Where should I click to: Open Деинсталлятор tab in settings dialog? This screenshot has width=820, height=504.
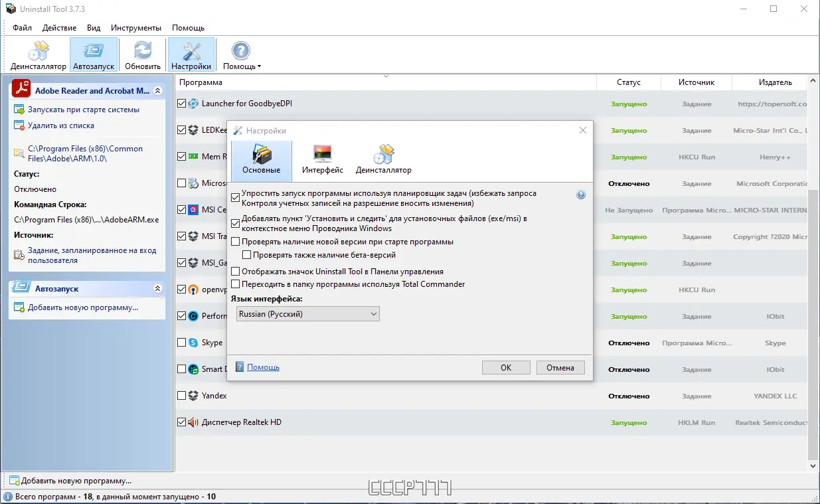click(x=384, y=161)
